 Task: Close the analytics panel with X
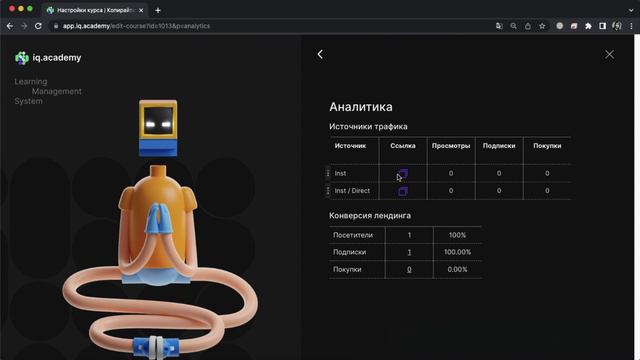[609, 54]
